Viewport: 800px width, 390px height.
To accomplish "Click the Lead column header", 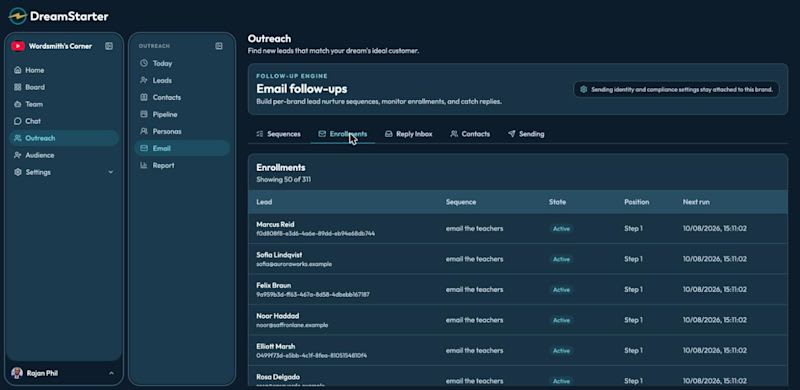I will click(264, 202).
